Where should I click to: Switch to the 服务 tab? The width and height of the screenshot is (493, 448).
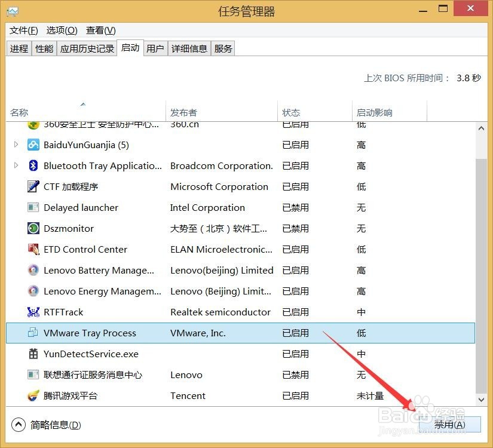point(223,48)
